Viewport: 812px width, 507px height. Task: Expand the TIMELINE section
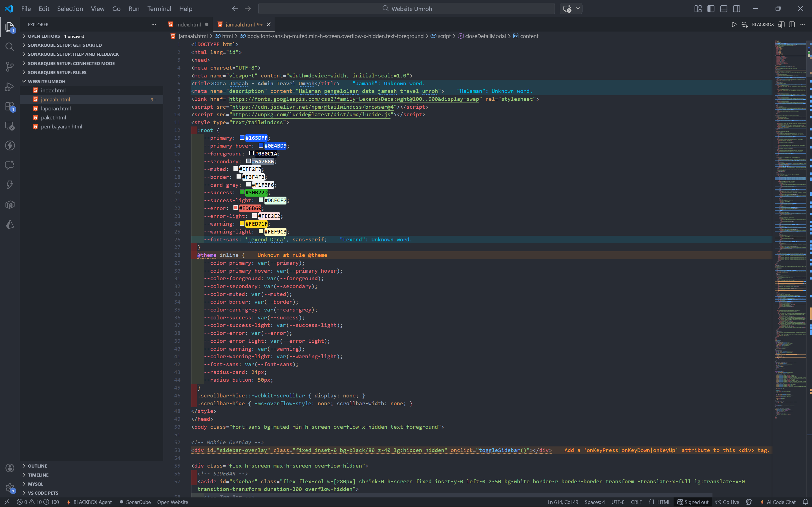pos(38,475)
